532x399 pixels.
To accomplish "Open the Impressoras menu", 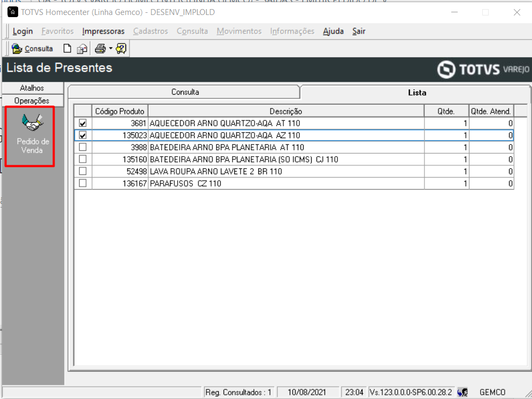I will point(103,31).
